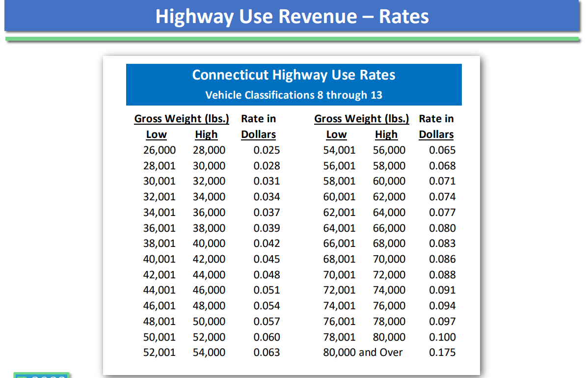The height and width of the screenshot is (378, 588).
Task: Click the rate value 0.088
Action: [x=443, y=275]
